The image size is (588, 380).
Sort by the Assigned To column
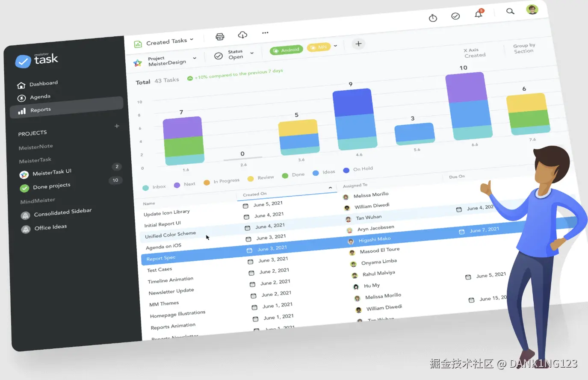[355, 185]
